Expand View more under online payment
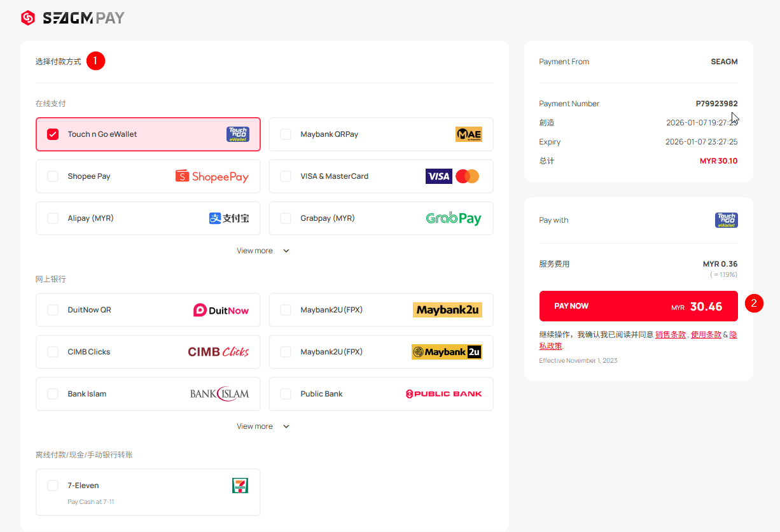 coord(263,251)
